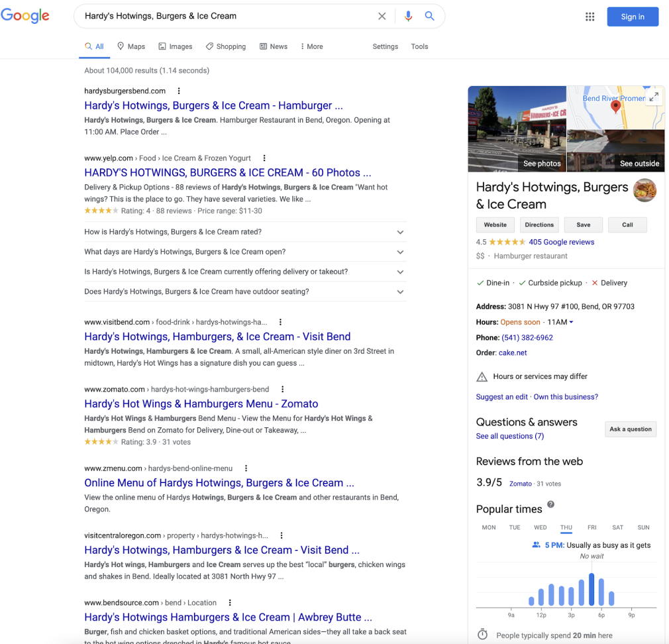Open the hardysburgersbend.com result title

pyautogui.click(x=213, y=105)
